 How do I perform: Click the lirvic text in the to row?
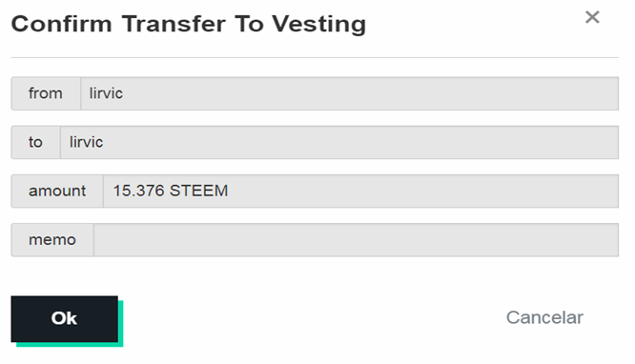click(86, 142)
